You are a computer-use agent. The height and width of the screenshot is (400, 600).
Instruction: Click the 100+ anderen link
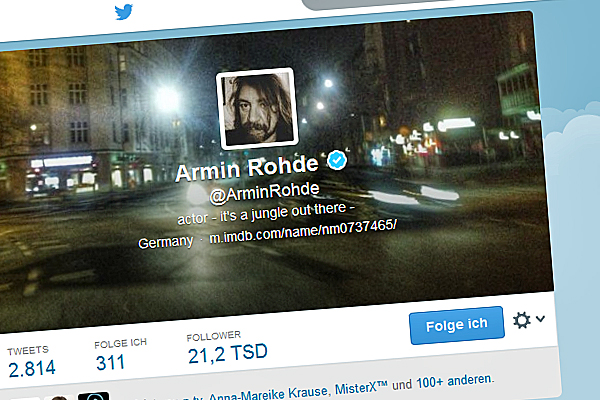tap(455, 382)
